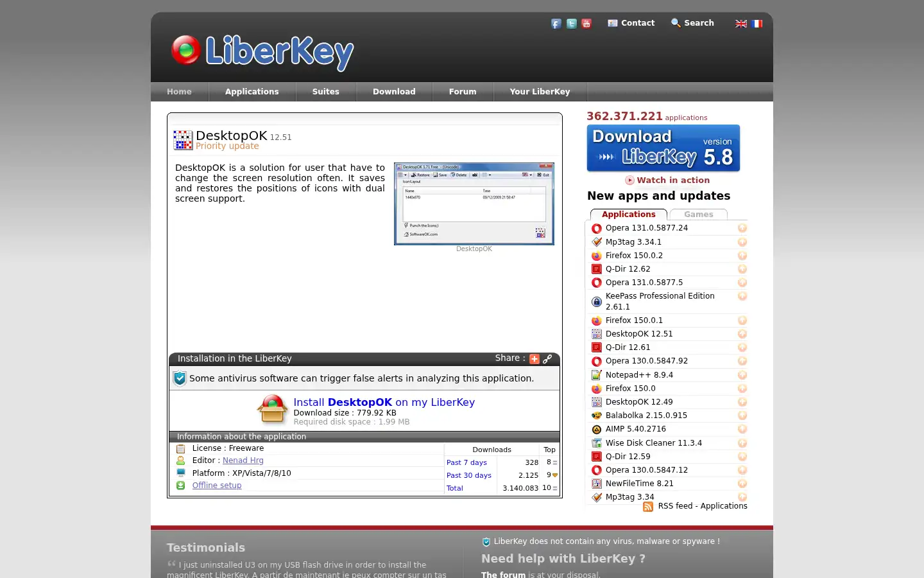Viewport: 924px width, 578px height.
Task: Open Opera 130.0.5847.92 in the list
Action: point(646,361)
